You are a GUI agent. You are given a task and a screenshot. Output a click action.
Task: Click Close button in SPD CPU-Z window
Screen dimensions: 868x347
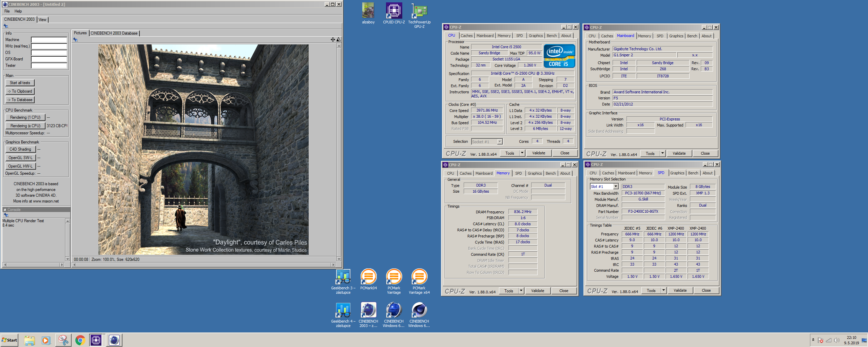[706, 291]
